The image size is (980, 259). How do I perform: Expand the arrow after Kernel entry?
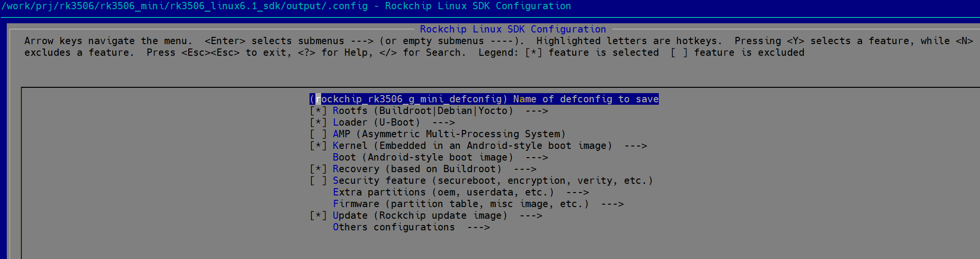(636, 146)
